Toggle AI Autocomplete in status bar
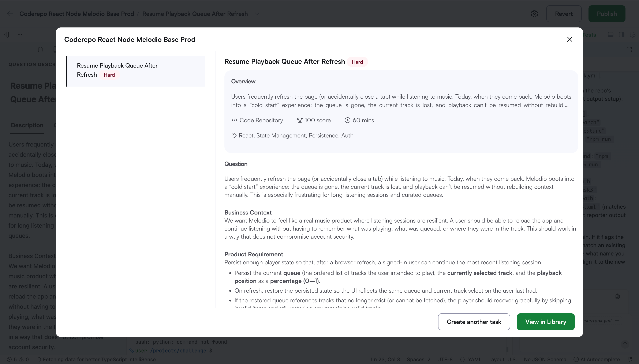The height and width of the screenshot is (364, 639). tap(597, 359)
